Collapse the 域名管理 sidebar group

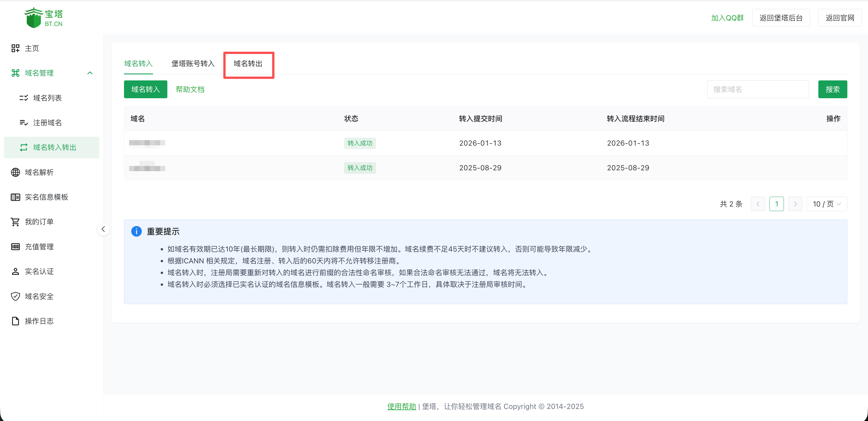pyautogui.click(x=90, y=73)
